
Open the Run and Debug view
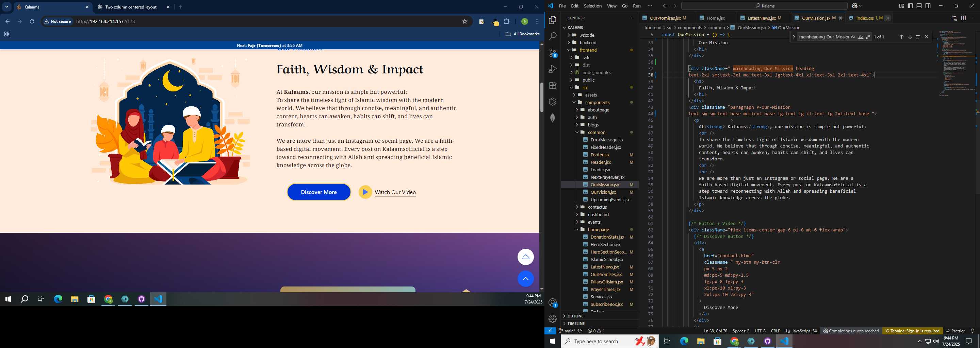(x=553, y=69)
